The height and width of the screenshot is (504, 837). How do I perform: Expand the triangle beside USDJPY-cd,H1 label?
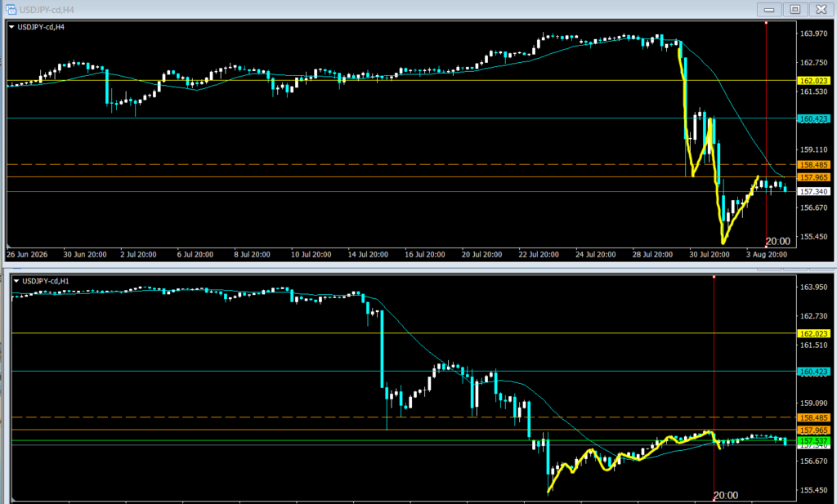click(x=16, y=281)
